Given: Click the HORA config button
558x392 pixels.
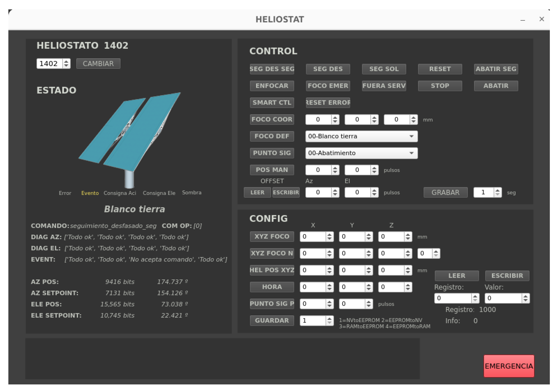Looking at the screenshot, I should tap(272, 287).
